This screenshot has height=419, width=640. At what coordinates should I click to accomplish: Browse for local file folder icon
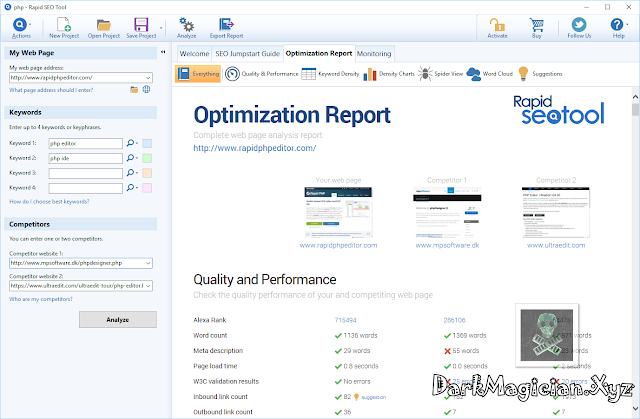pyautogui.click(x=134, y=89)
